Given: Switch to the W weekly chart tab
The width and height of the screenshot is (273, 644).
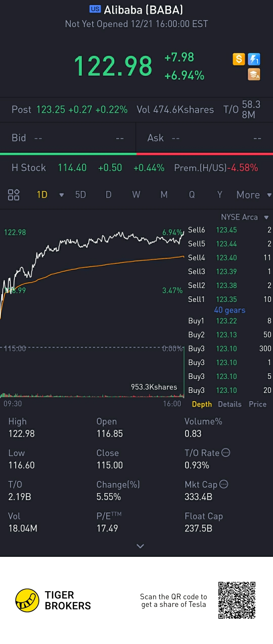Looking at the screenshot, I should [136, 195].
